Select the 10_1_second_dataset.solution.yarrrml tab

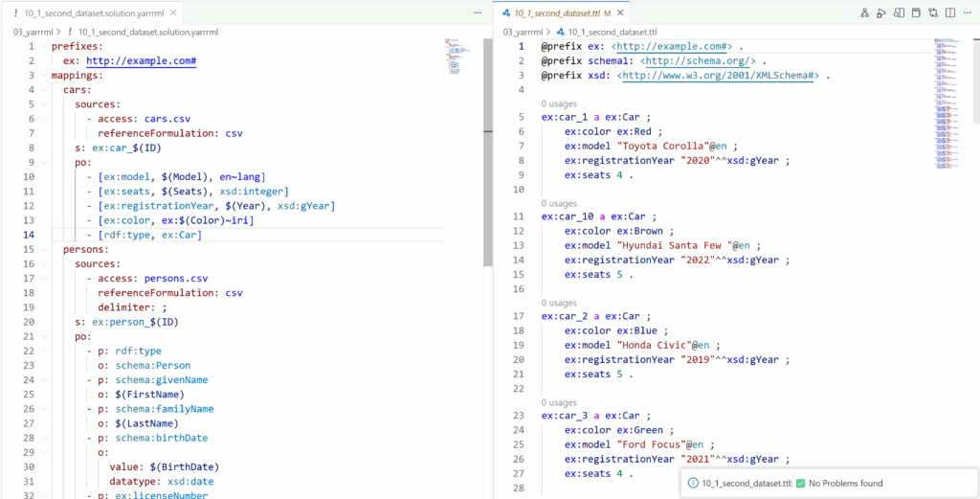pyautogui.click(x=94, y=12)
